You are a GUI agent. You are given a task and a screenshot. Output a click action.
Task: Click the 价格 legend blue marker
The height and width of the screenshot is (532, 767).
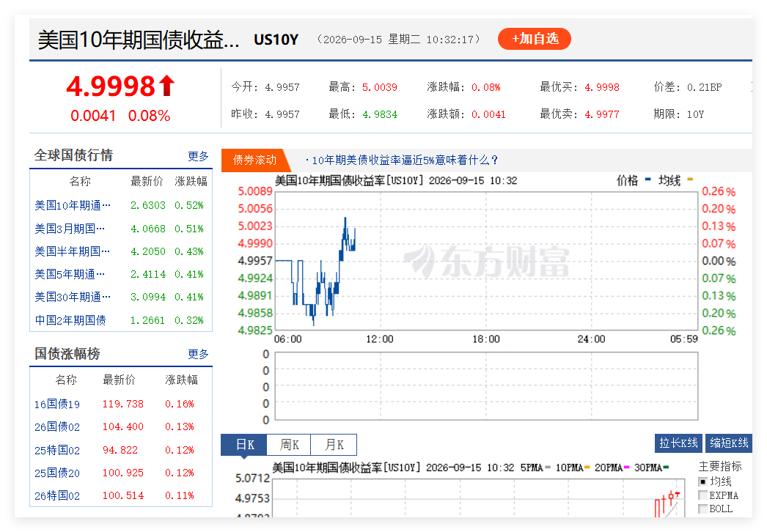648,180
